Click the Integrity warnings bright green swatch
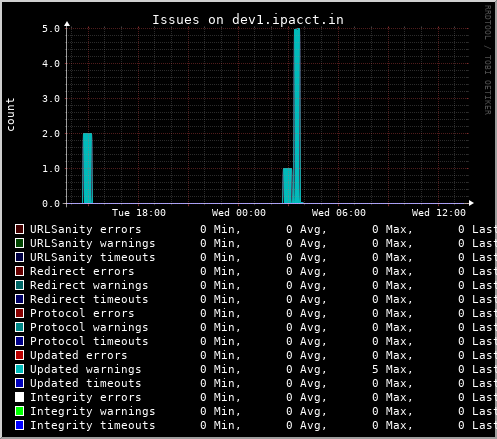Screen dimensions: 497x439 pos(19,411)
